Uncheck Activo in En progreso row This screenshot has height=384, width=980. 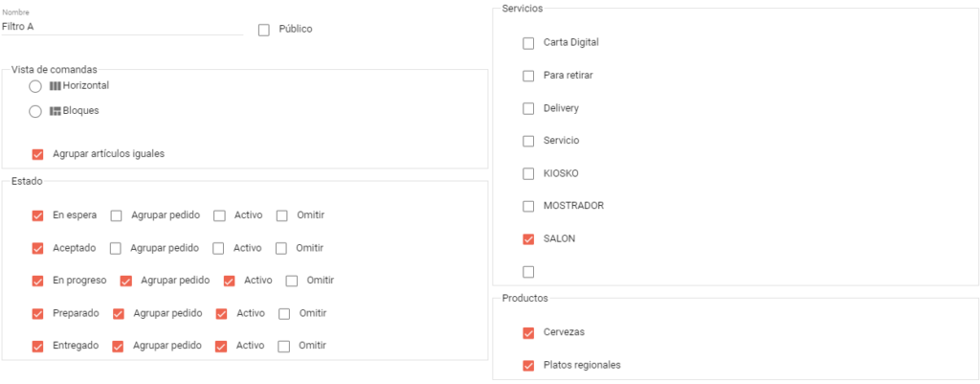pos(230,281)
